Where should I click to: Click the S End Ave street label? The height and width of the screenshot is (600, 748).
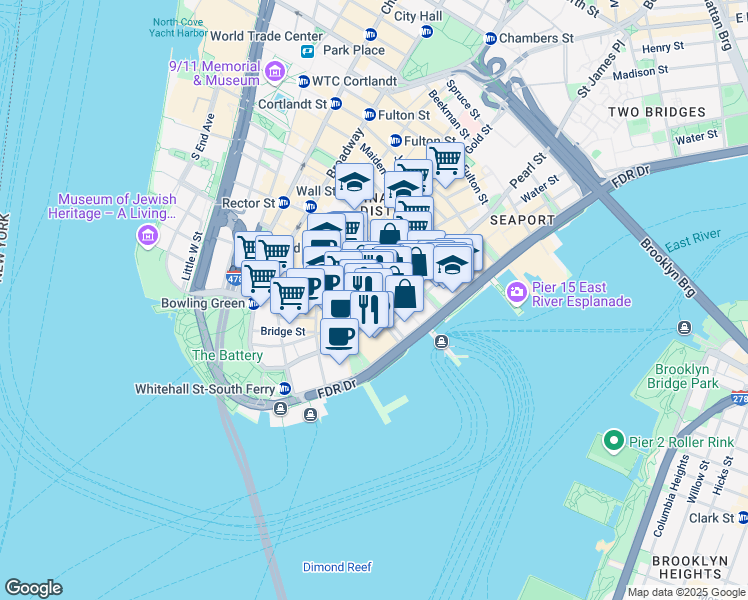(x=203, y=136)
